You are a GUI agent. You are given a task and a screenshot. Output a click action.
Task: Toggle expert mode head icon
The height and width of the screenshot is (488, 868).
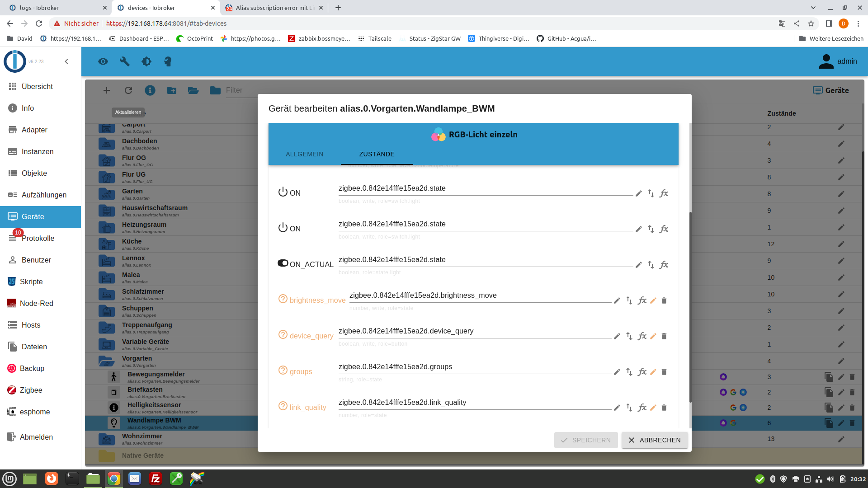tap(168, 61)
